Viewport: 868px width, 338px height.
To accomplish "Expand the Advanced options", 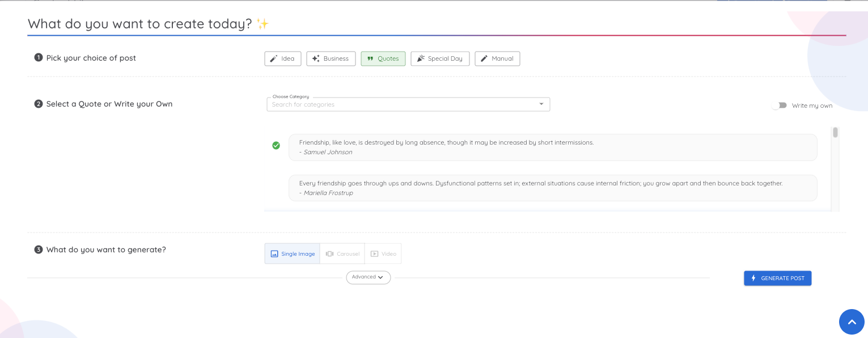I will point(369,277).
